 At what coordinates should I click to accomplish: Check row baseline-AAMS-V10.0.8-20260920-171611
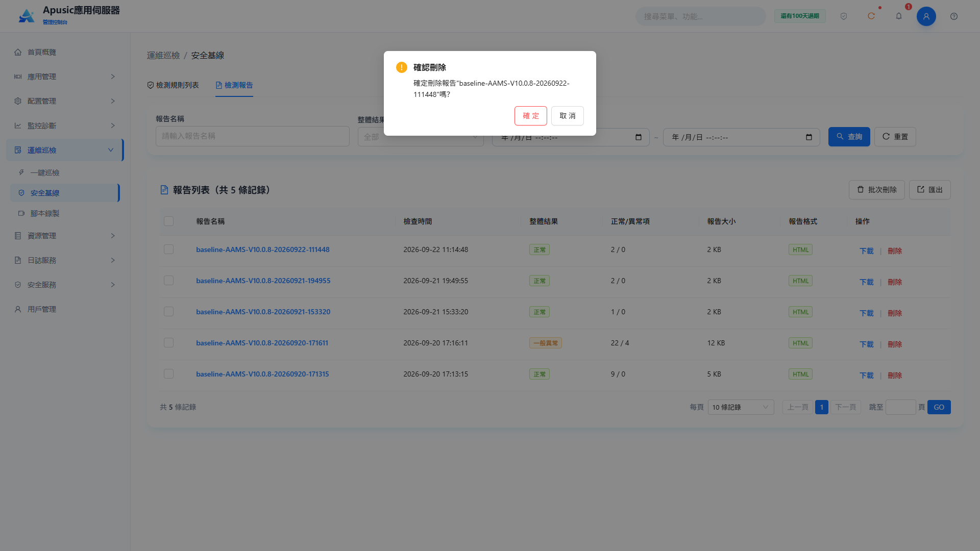click(168, 343)
